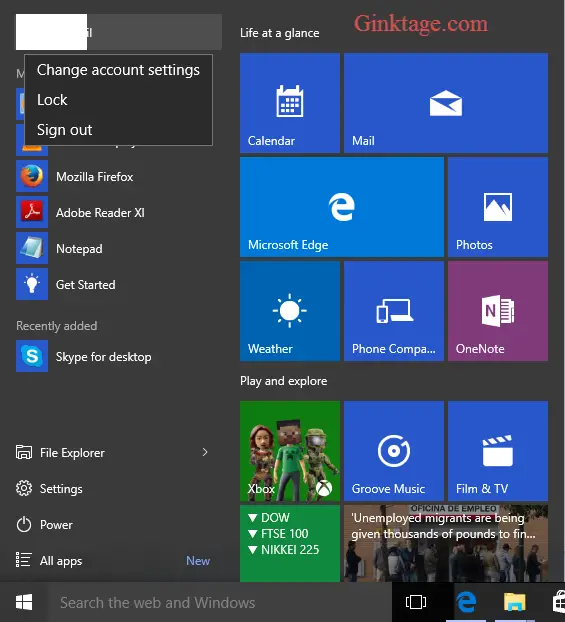The width and height of the screenshot is (565, 622).
Task: Open the Film & TV tile
Action: coord(498,451)
